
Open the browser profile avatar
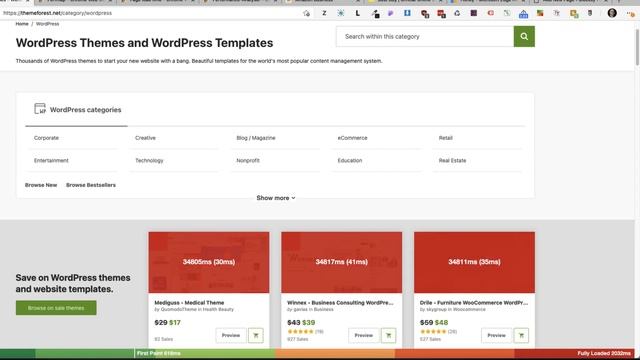(612, 13)
